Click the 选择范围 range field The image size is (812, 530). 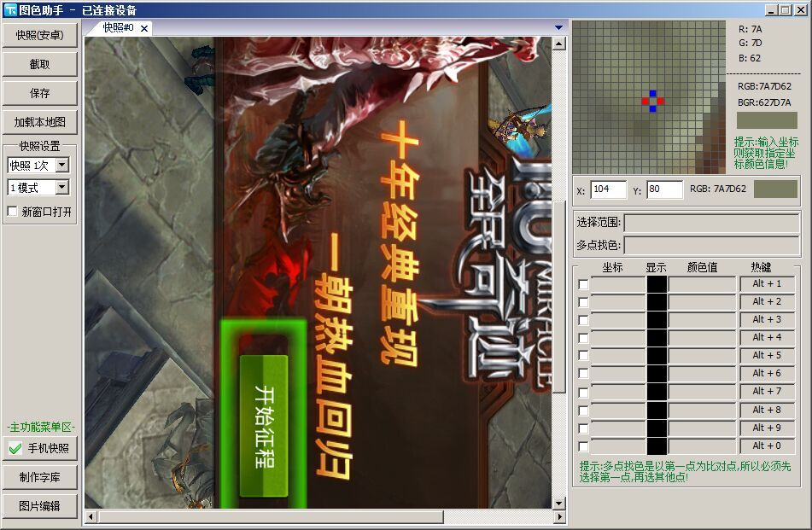point(712,223)
